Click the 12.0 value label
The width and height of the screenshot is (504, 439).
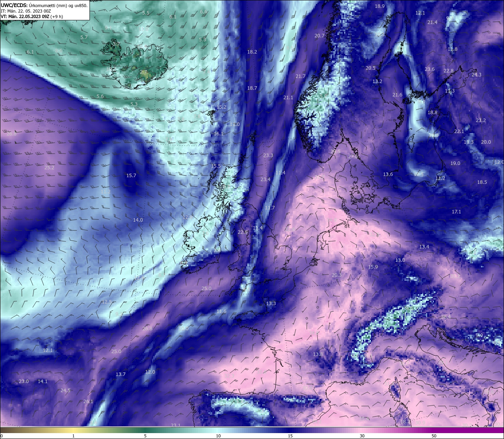tap(150, 372)
